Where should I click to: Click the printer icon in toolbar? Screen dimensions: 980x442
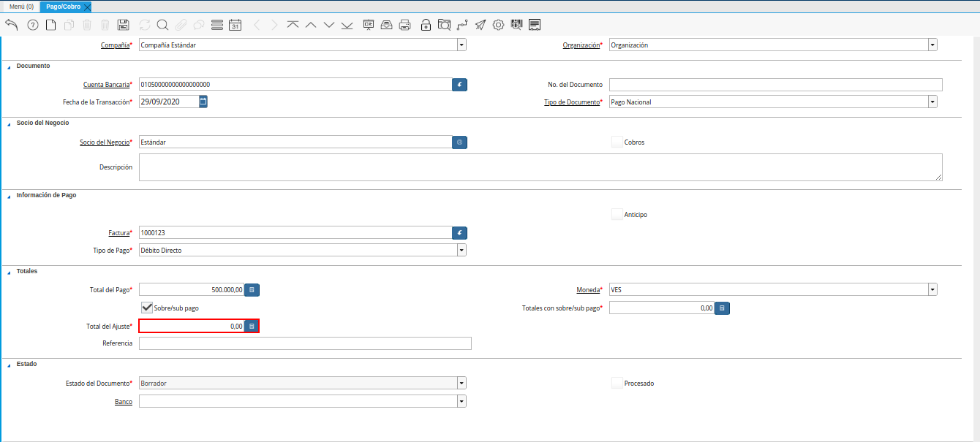[404, 25]
